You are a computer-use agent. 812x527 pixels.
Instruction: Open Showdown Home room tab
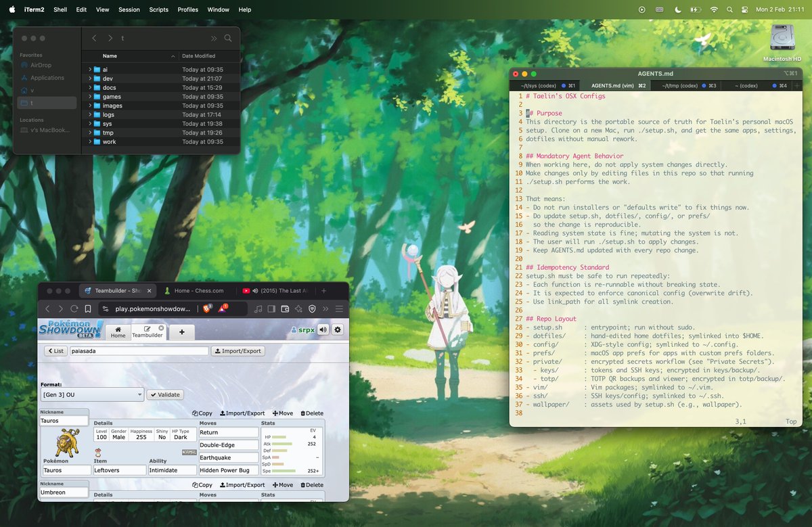click(x=118, y=332)
